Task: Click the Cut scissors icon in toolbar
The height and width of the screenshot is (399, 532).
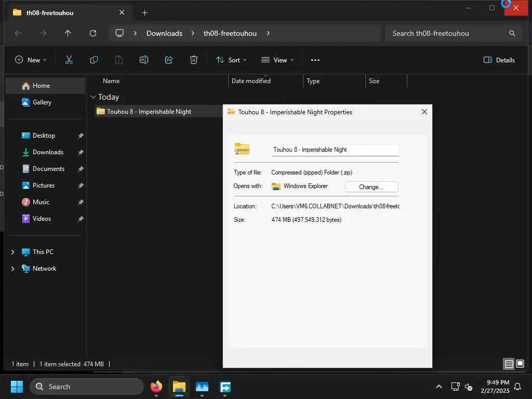Action: (69, 60)
